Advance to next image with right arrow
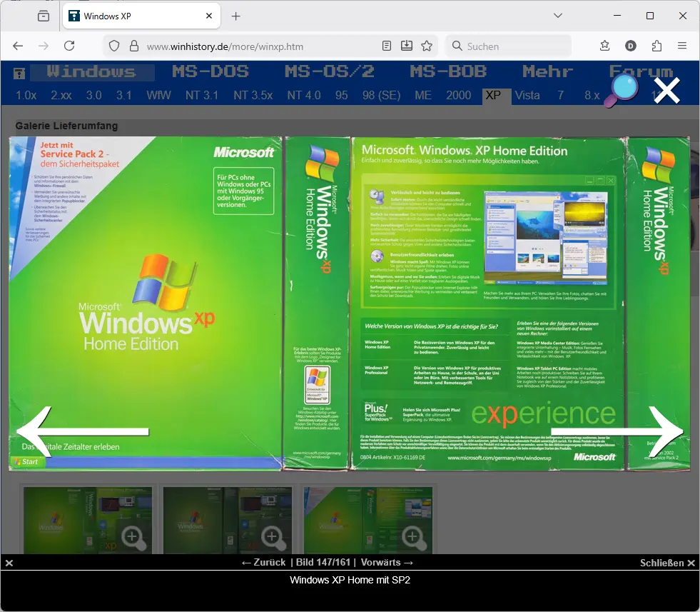Screen dimensions: 700x612 click(618, 431)
